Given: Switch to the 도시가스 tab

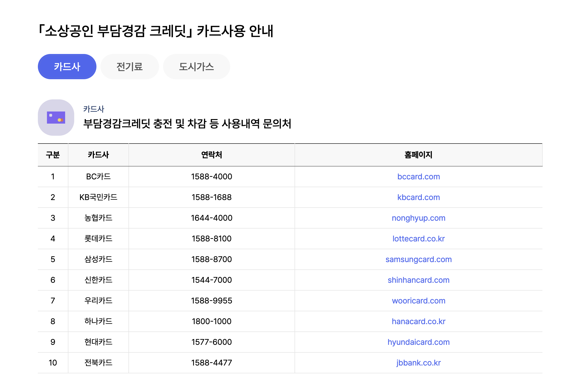Looking at the screenshot, I should coord(196,67).
